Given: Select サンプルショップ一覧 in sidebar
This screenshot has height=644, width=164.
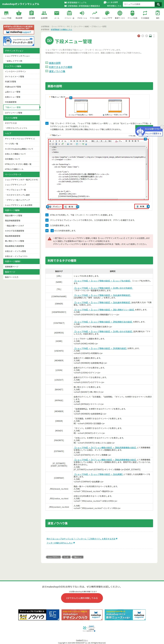Looking at the screenshot, I should pyautogui.click(x=21, y=190).
